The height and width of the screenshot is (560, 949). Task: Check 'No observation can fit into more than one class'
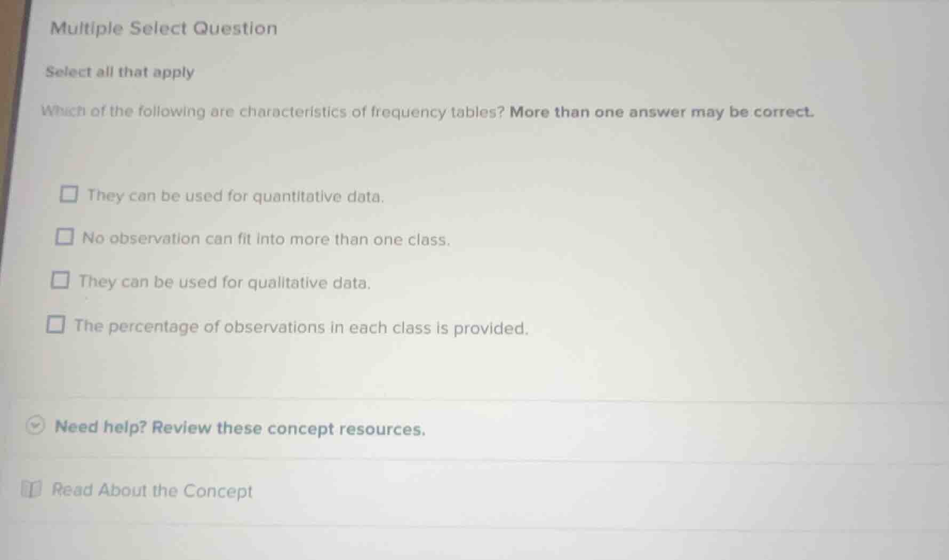[63, 237]
